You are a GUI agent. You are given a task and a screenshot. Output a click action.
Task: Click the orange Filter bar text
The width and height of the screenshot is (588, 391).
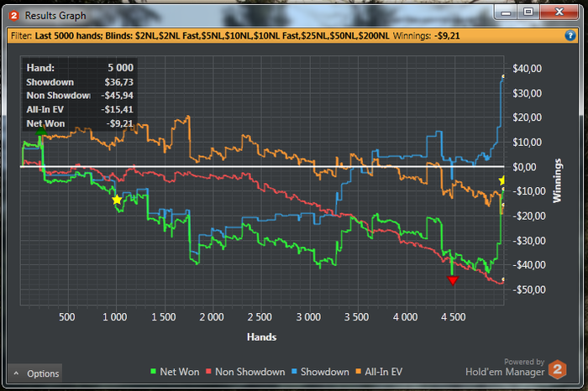click(235, 36)
